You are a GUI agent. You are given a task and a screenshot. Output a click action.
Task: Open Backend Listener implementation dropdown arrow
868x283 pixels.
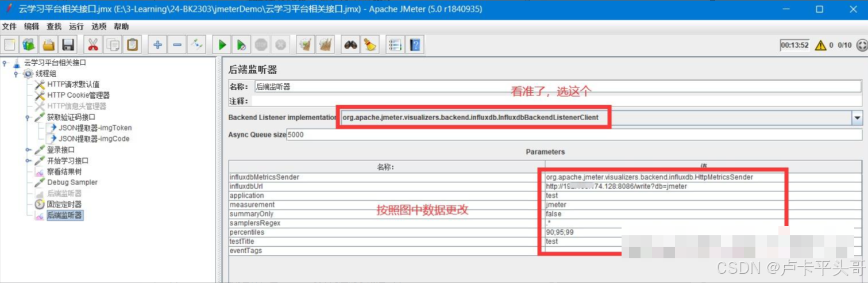point(857,118)
